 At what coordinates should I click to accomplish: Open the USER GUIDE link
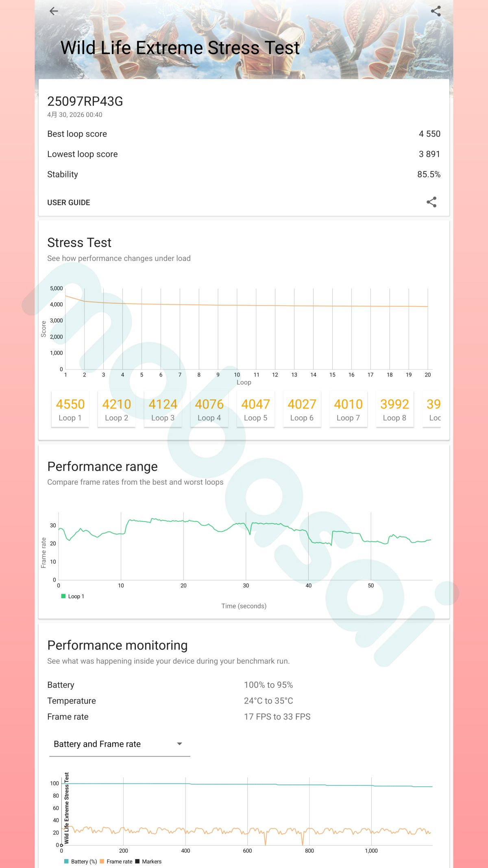tap(69, 203)
